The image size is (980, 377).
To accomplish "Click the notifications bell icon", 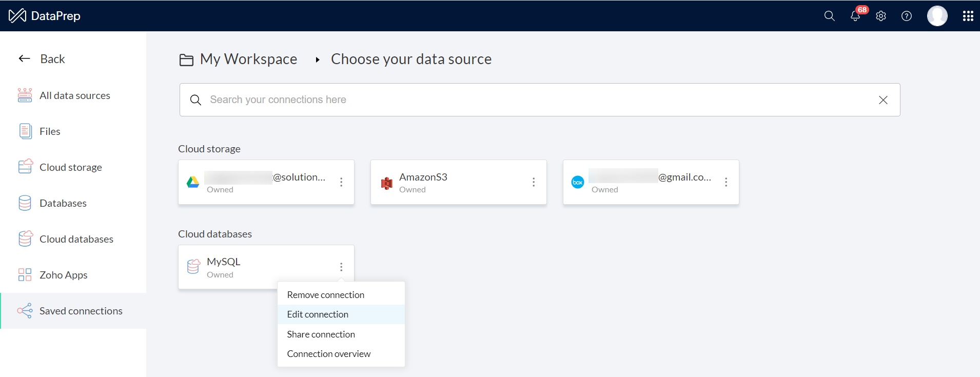I will point(855,16).
